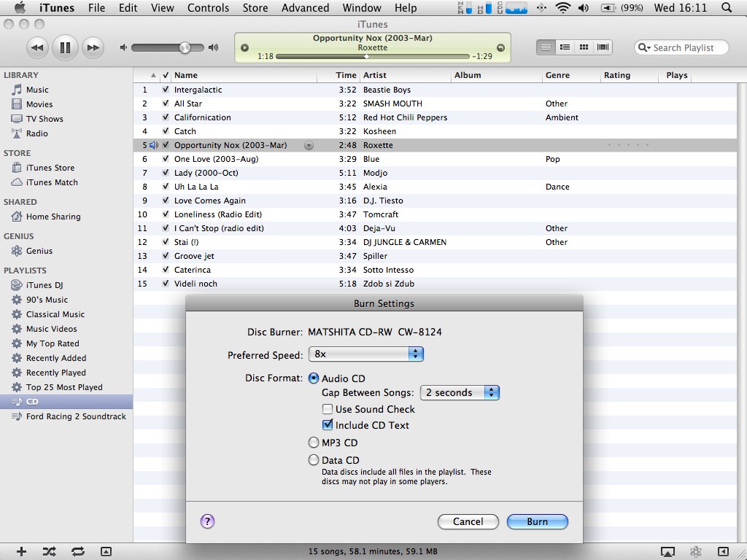This screenshot has width=747, height=560.
Task: Skip back to the previous track
Action: [x=36, y=47]
